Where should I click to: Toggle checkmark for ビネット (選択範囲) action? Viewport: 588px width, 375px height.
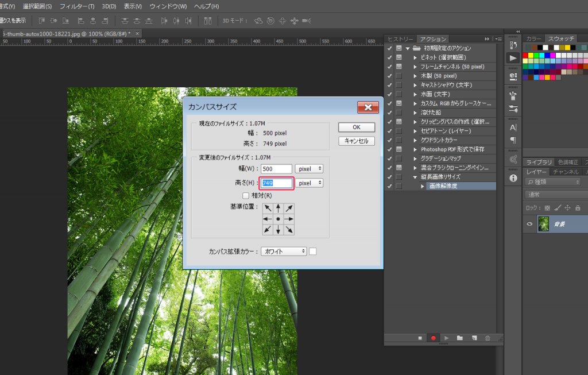coord(390,57)
